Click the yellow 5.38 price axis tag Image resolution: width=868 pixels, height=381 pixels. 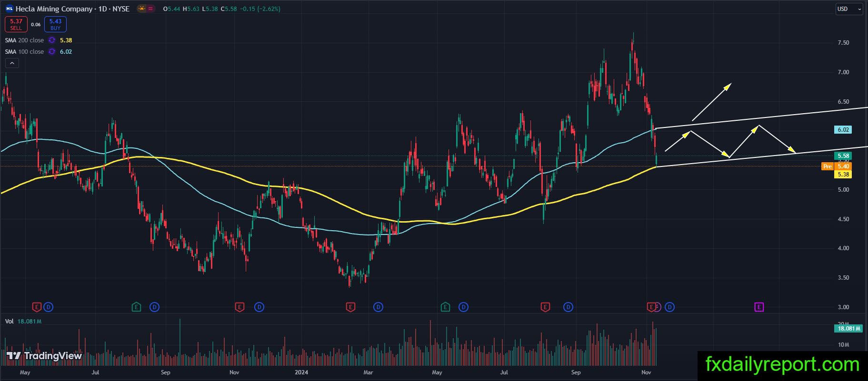point(843,175)
